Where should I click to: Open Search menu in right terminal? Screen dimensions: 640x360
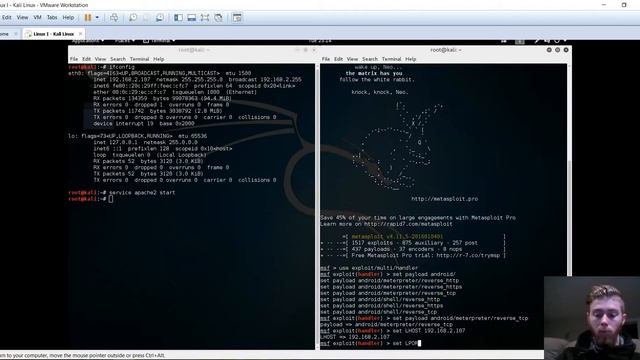(x=370, y=59)
